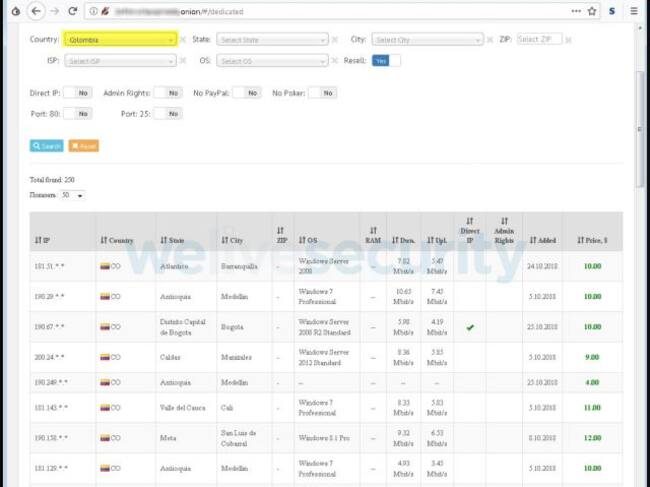Click the browser back arrow button
The height and width of the screenshot is (487, 650).
(37, 11)
